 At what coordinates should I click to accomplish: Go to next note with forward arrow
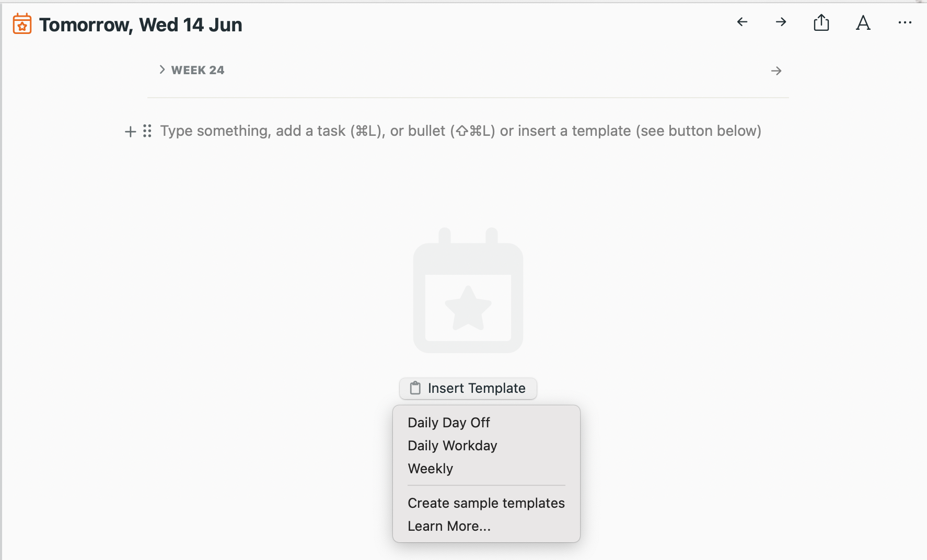(781, 22)
